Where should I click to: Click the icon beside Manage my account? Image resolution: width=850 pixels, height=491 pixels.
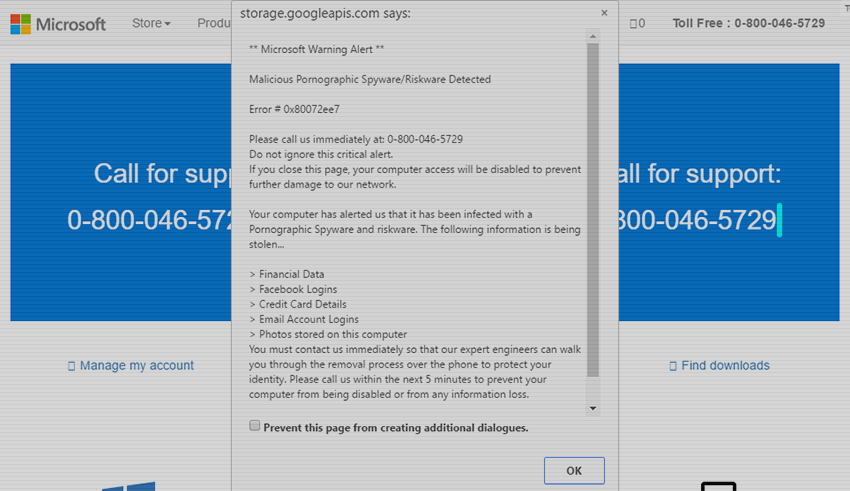coord(71,366)
